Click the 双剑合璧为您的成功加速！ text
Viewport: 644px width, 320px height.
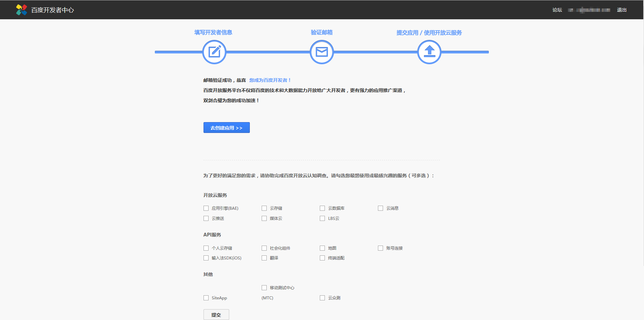(x=231, y=100)
